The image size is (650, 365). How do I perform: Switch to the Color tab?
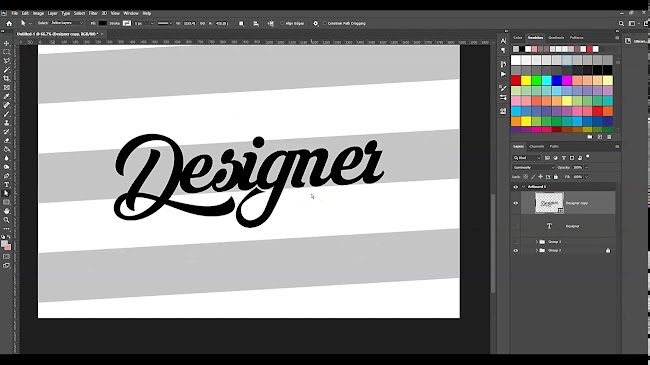[518, 38]
